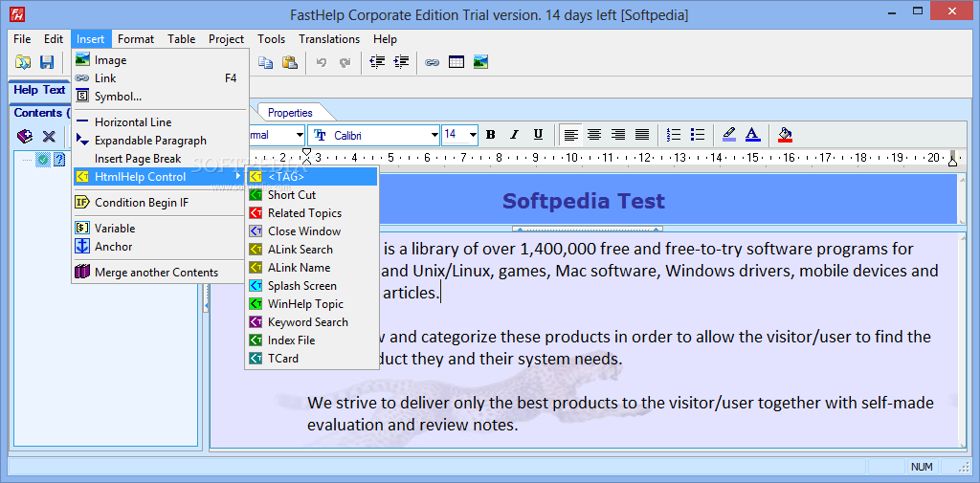Click the increase indent toolbar icon
The height and width of the screenshot is (483, 980).
click(401, 62)
